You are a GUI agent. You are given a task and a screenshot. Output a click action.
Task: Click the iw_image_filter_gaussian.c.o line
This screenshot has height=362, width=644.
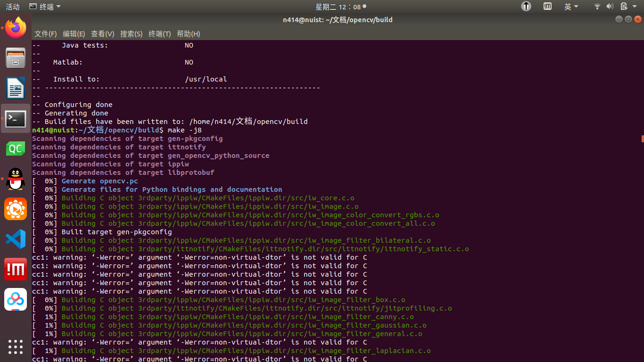tap(229, 325)
